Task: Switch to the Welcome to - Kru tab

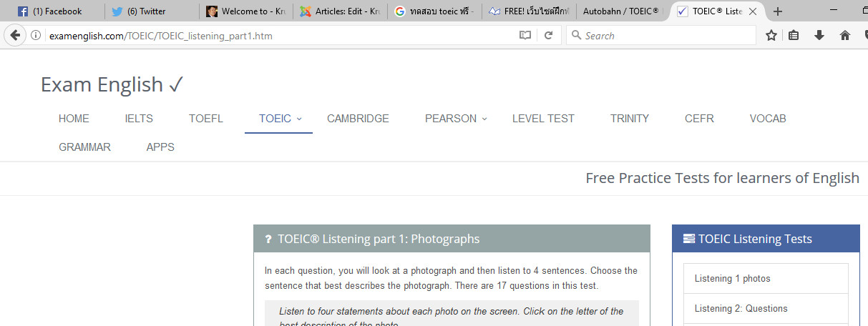Action: 245,11
